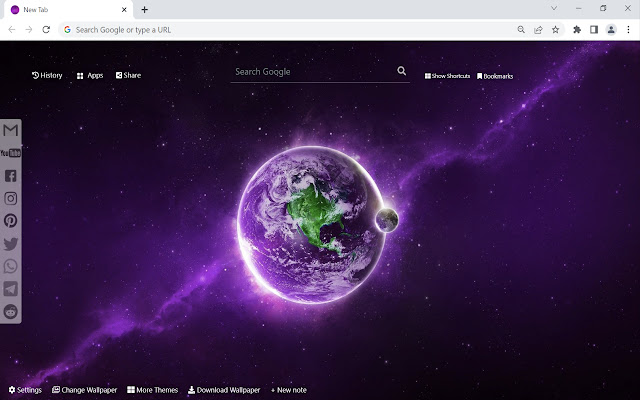The image size is (640, 400).
Task: Open a new browser tab
Action: tap(144, 9)
